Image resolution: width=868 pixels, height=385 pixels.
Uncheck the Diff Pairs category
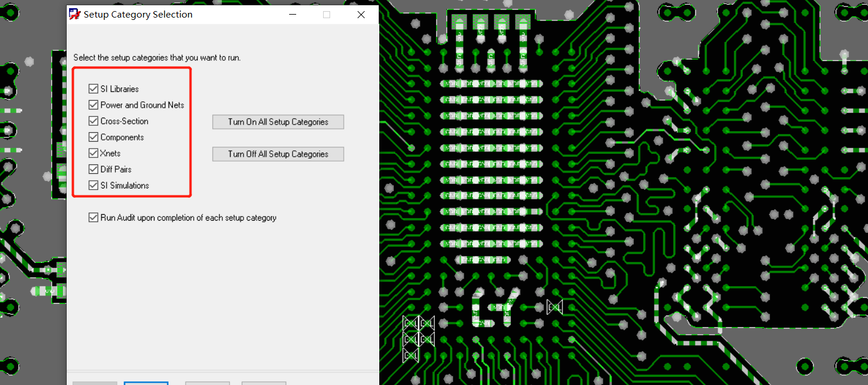tap(93, 170)
